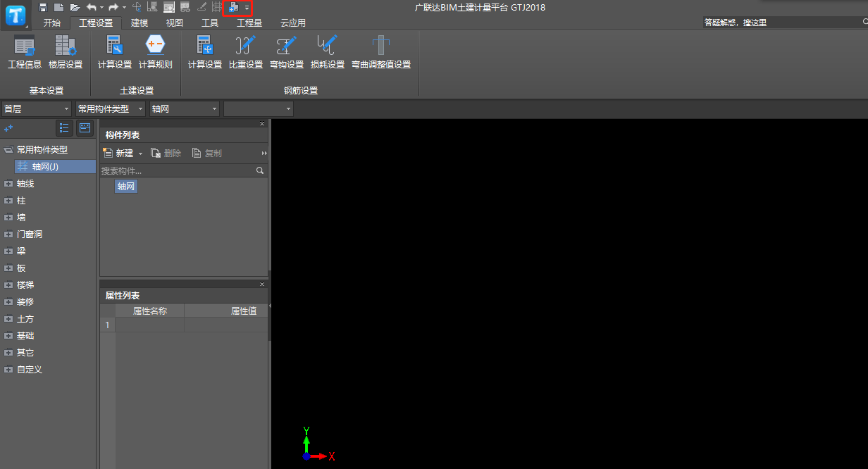This screenshot has height=469, width=868.
Task: Expand the 土方 tree node
Action: (x=8, y=319)
